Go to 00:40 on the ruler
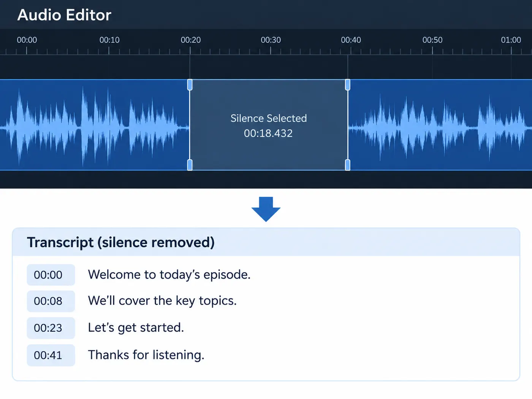Viewport: 532px width, 399px height. pyautogui.click(x=351, y=40)
